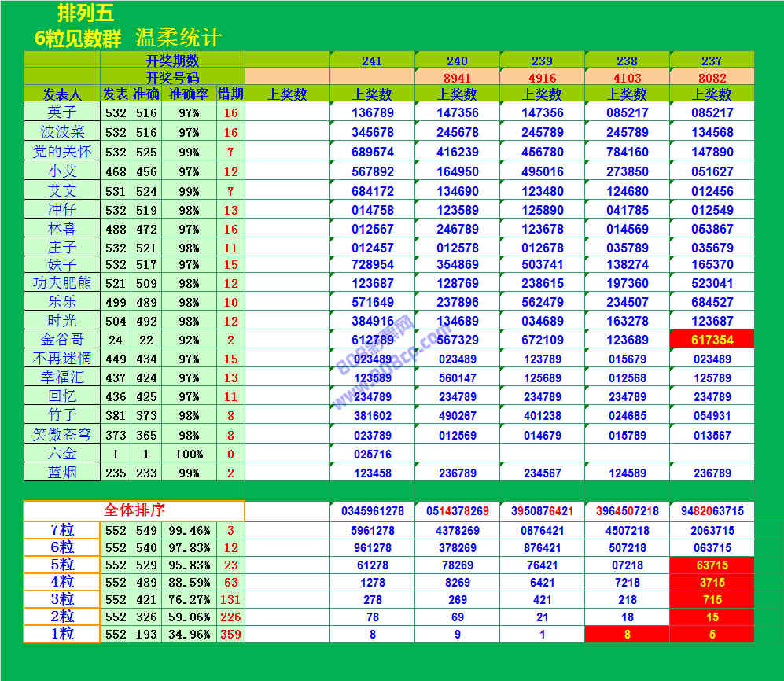Image resolution: width=784 pixels, height=681 pixels.
Task: Click red highlighted cell 617354
Action: click(x=712, y=340)
